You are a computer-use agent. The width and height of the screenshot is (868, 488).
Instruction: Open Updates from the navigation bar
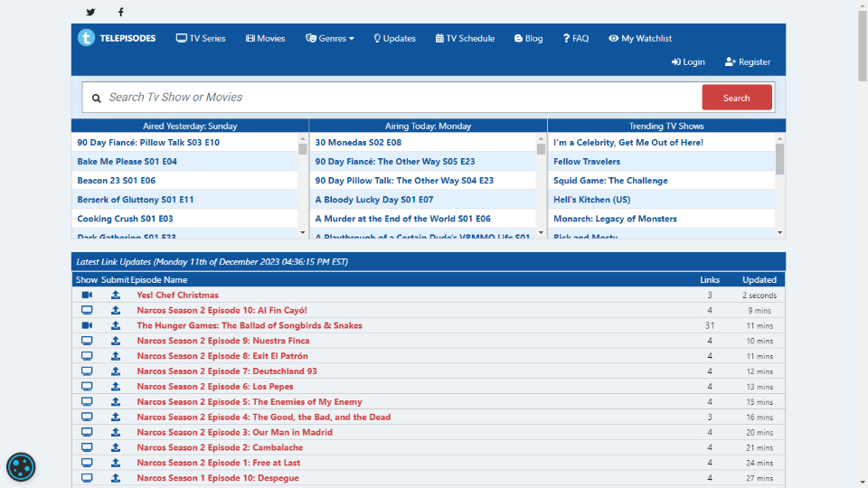[x=395, y=38]
